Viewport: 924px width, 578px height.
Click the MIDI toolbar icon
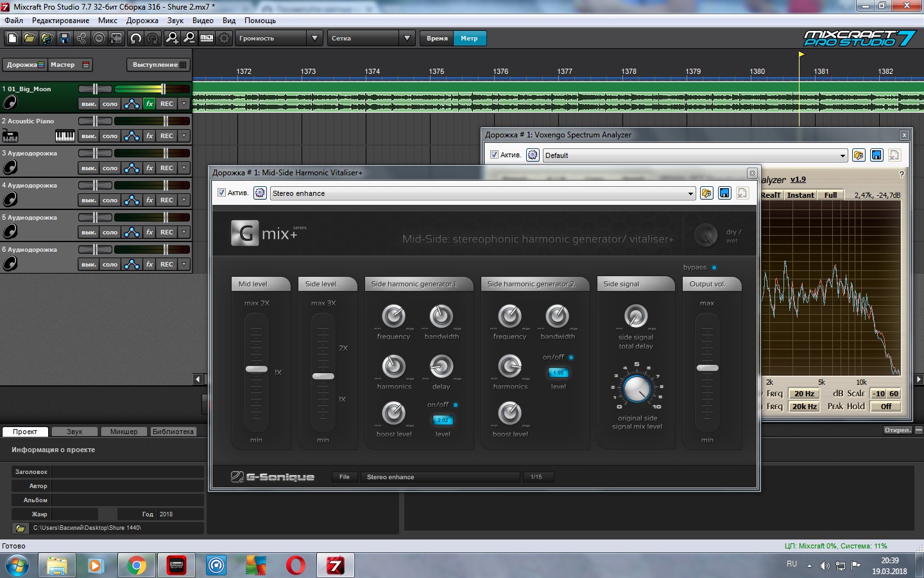[x=207, y=39]
